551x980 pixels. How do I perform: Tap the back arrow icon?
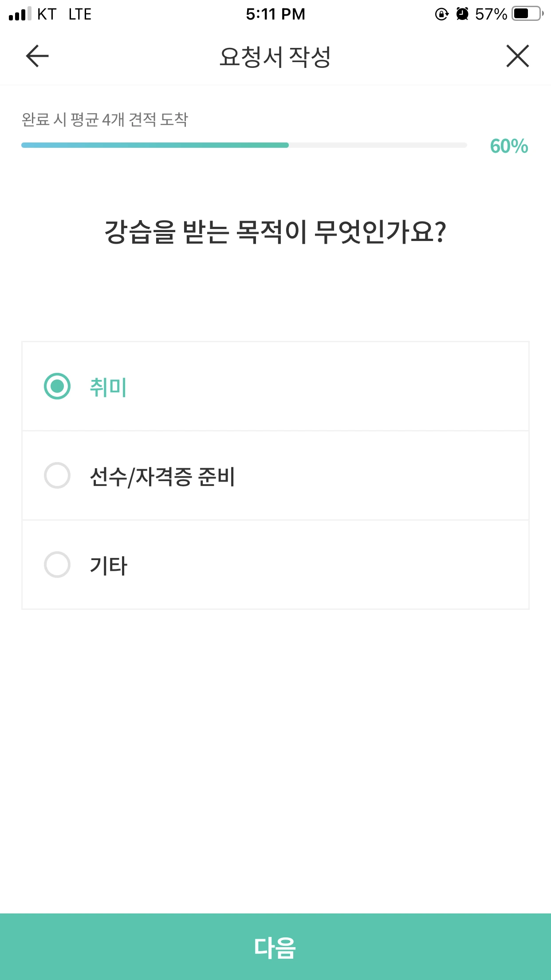(x=37, y=56)
